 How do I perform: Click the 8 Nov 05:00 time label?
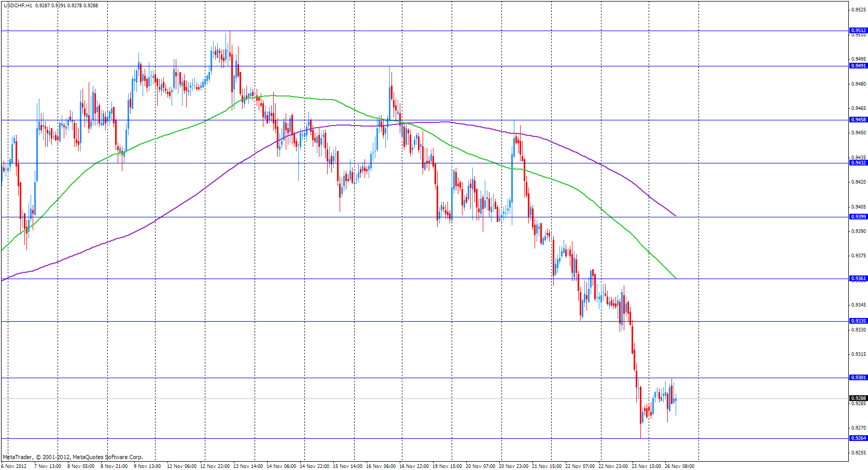click(x=81, y=466)
